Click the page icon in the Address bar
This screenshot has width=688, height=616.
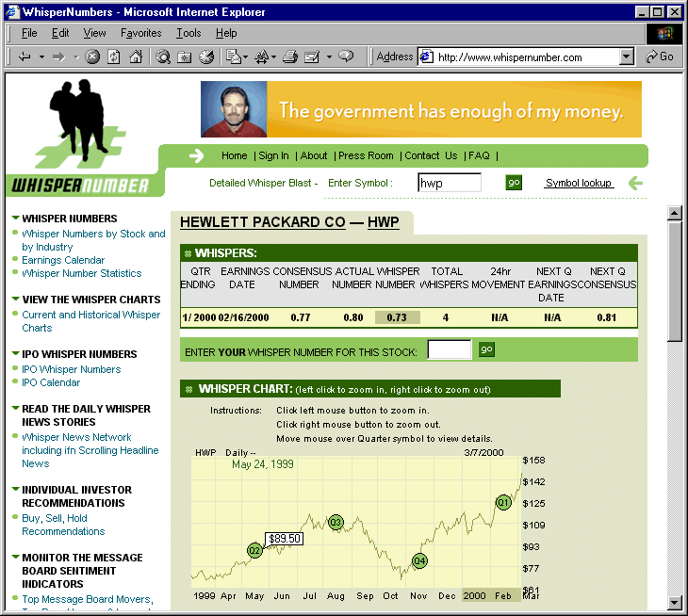click(426, 57)
